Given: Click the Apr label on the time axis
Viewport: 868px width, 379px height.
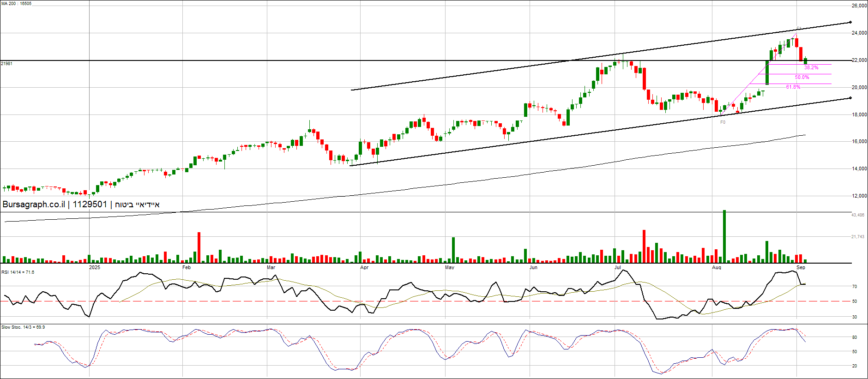Looking at the screenshot, I should click(364, 268).
